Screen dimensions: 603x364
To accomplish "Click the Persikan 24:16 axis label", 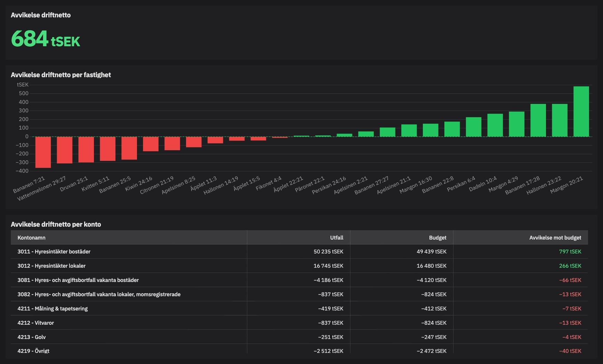I will pos(329,185).
